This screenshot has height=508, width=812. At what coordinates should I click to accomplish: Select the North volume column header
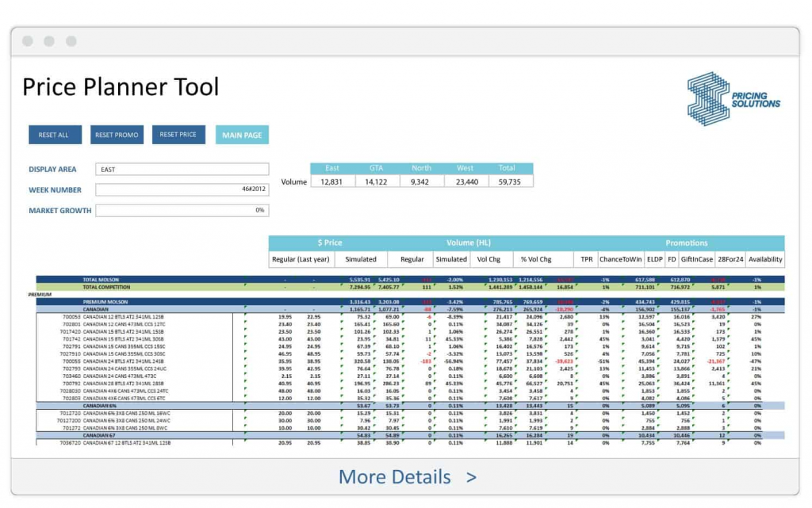point(421,168)
